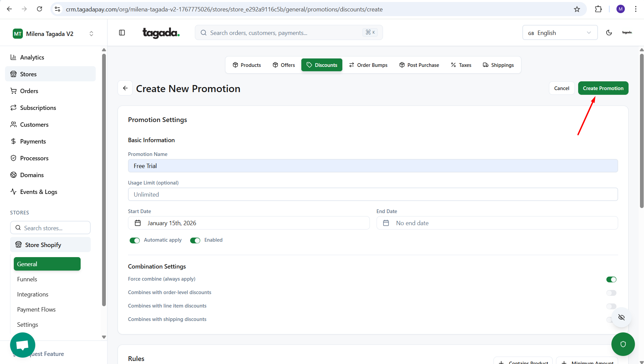Open browser extensions puzzle icon
Viewport: 644px width, 364px height.
coord(598,9)
